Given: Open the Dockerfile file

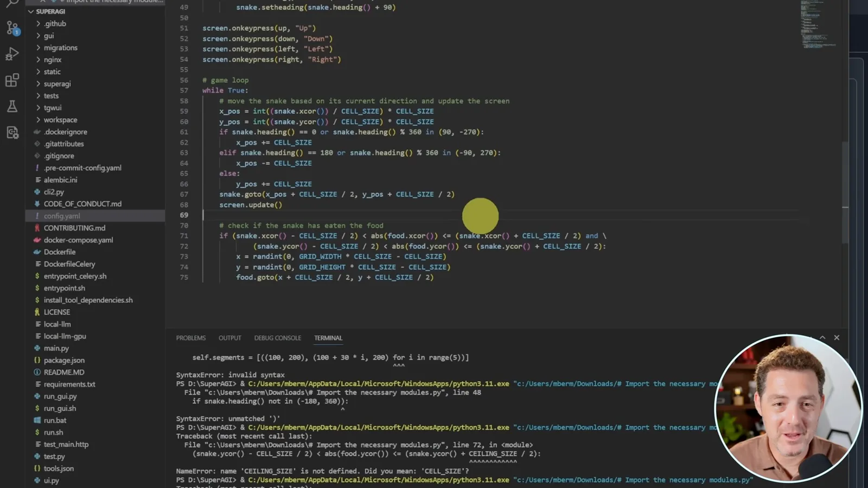Looking at the screenshot, I should point(60,252).
